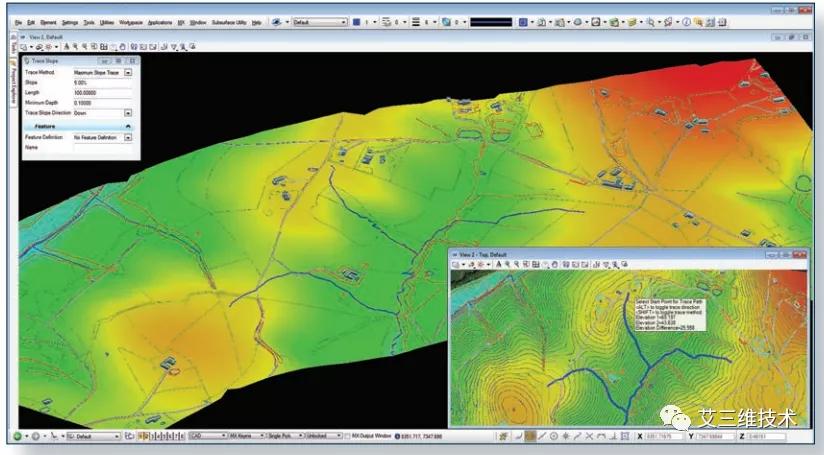The width and height of the screenshot is (824, 455).
Task: Open the Trace Slope Direction dropdown
Action: coord(128,113)
